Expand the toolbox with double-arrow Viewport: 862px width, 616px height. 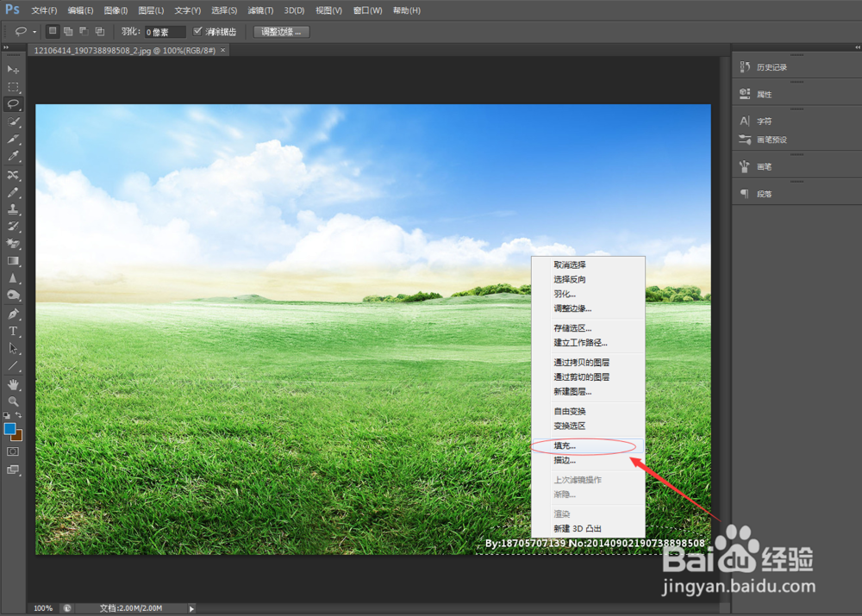click(x=6, y=47)
